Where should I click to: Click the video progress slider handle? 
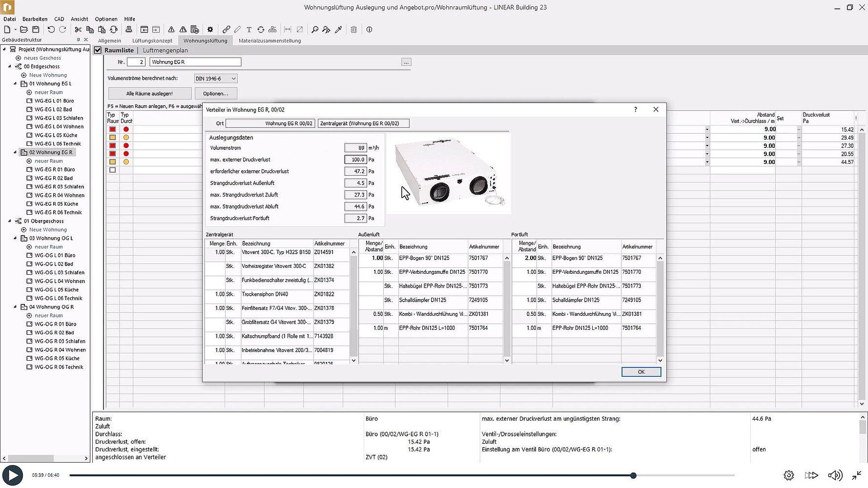click(x=633, y=475)
